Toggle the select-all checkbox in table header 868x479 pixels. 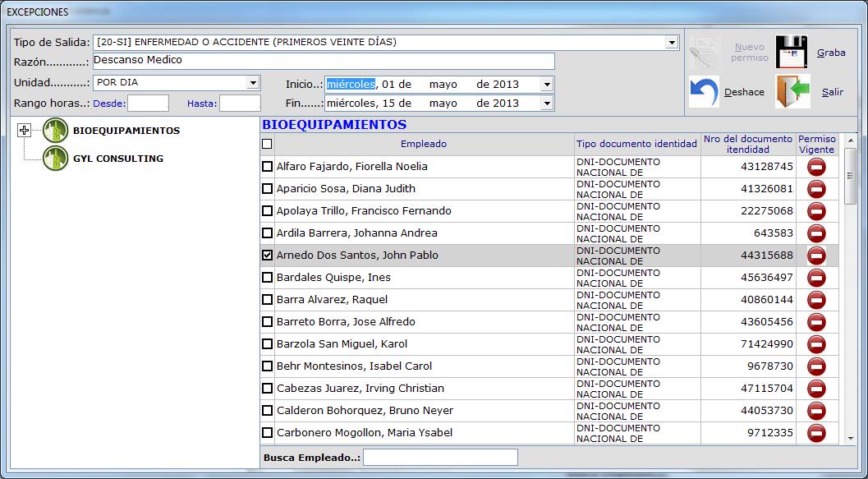[x=268, y=144]
